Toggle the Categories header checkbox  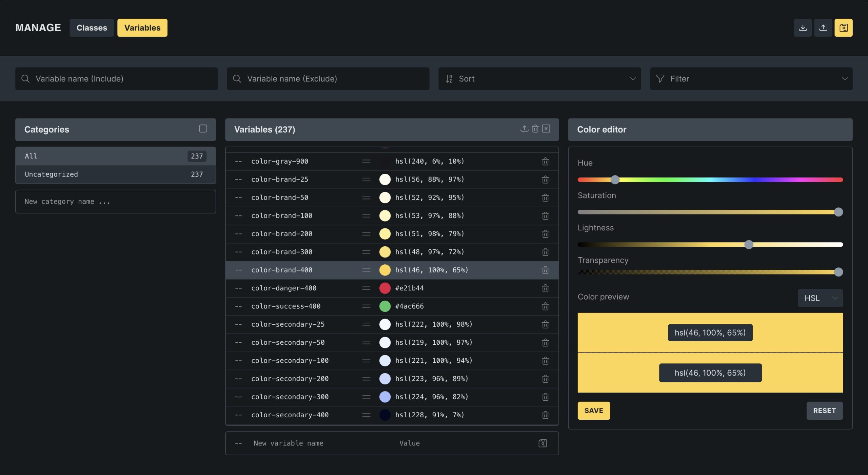pyautogui.click(x=203, y=129)
